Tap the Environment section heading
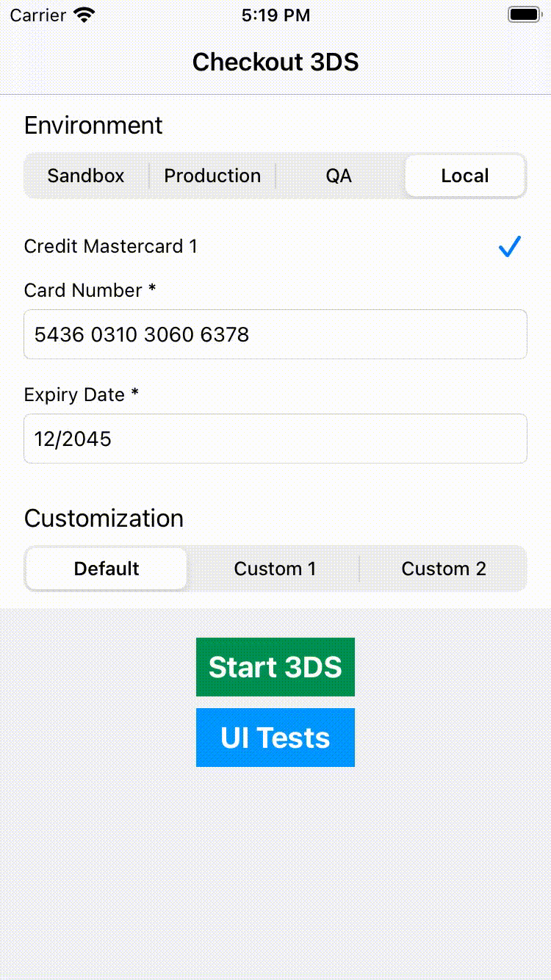Screen dimensions: 551x980 point(93,126)
